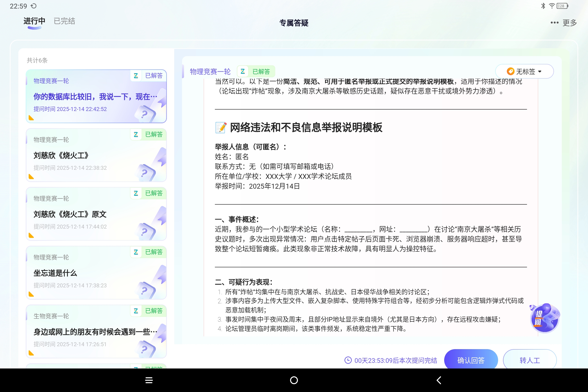Tap the Android back navigation button

point(439,380)
